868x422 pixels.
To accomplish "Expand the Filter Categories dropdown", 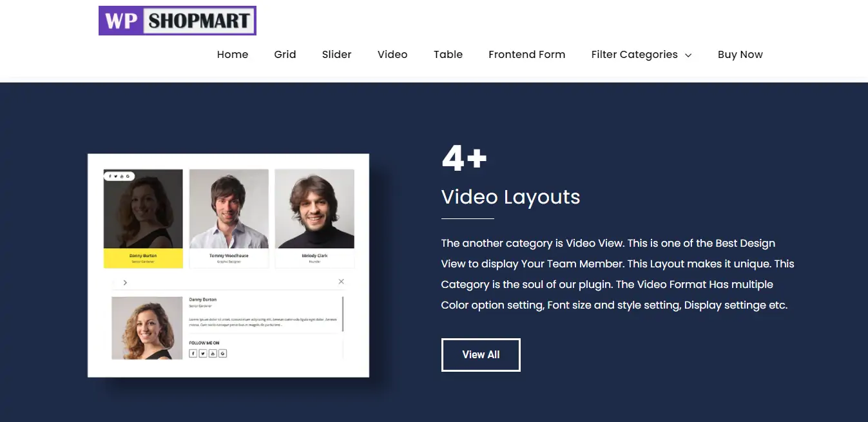I will click(x=641, y=55).
